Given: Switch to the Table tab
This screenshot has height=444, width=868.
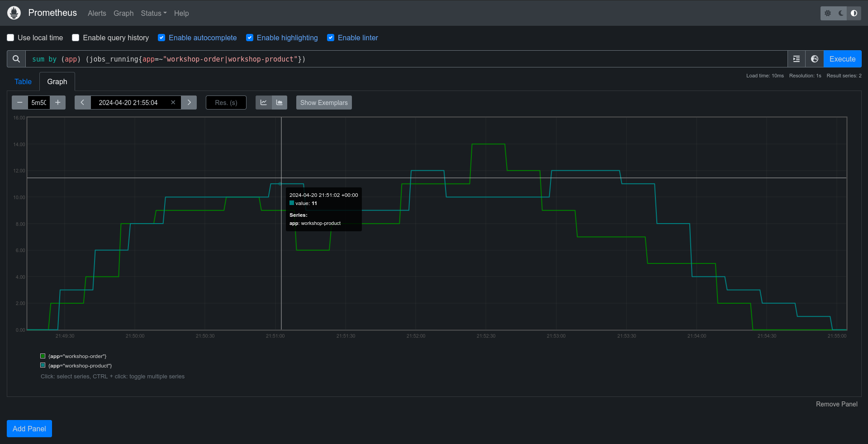Looking at the screenshot, I should pos(23,81).
